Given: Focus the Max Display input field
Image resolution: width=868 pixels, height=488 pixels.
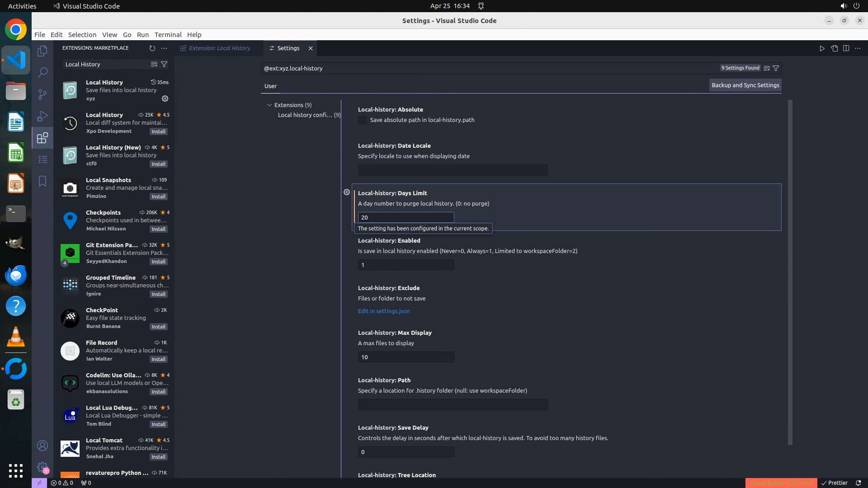Looking at the screenshot, I should pos(406,357).
